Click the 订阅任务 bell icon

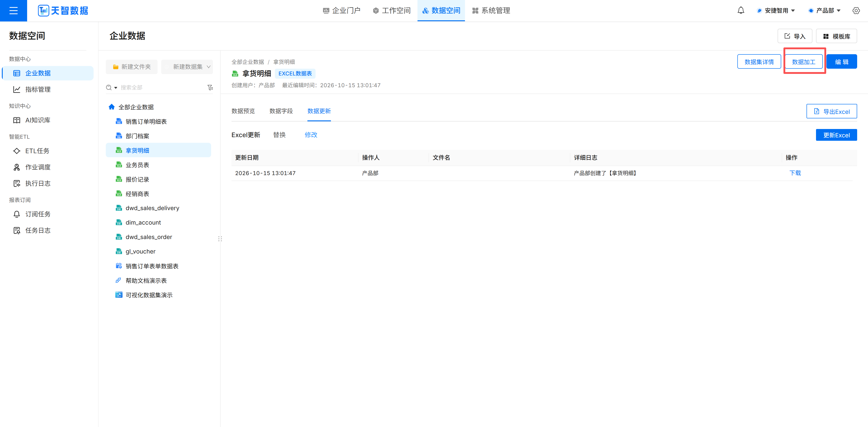tap(17, 214)
